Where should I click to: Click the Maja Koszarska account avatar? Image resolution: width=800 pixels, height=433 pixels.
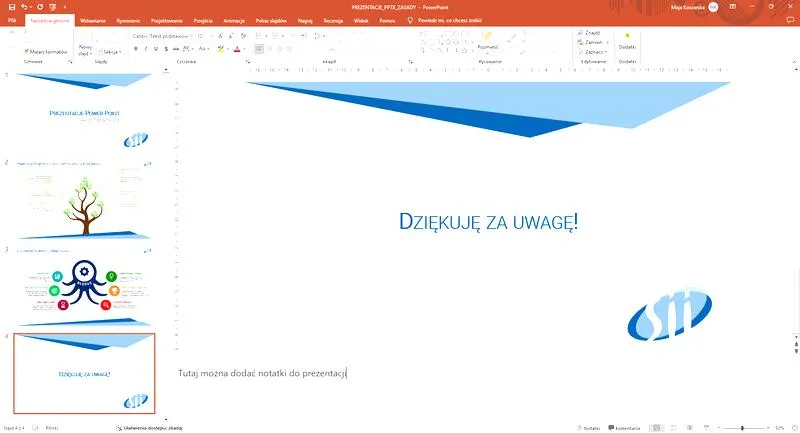[713, 7]
